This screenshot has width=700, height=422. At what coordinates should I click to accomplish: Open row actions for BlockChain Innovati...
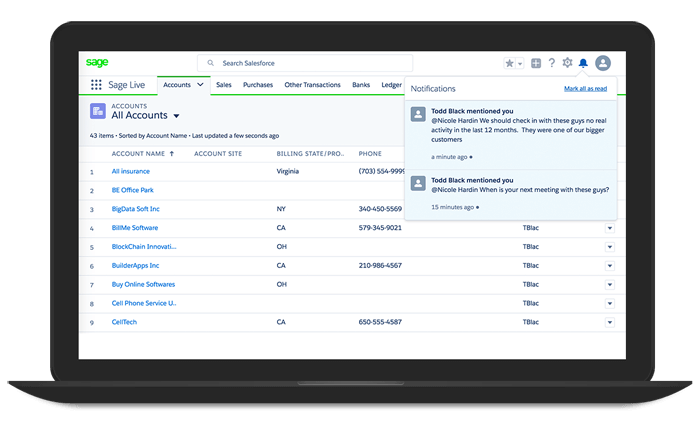point(610,247)
